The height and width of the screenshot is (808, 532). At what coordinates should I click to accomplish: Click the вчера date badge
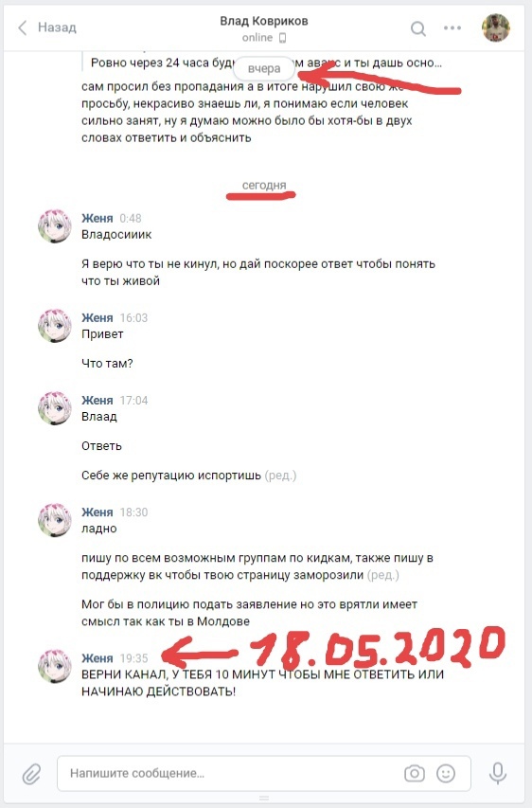264,68
